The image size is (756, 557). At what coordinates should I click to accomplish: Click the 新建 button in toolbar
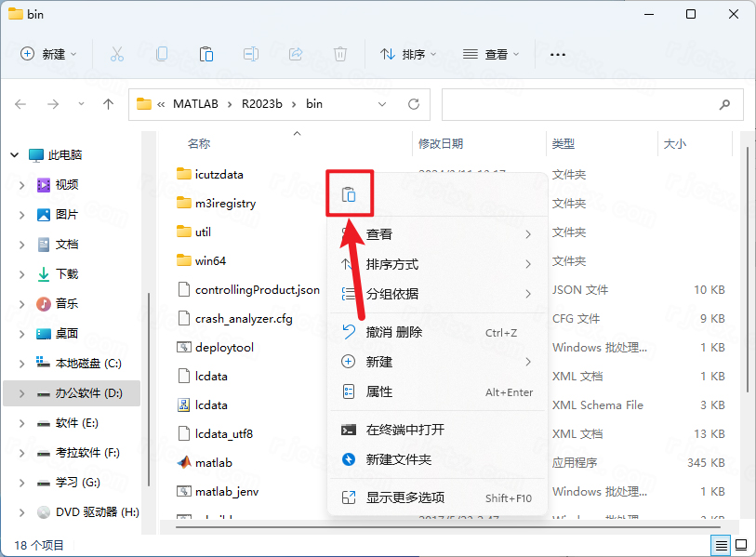[x=48, y=54]
